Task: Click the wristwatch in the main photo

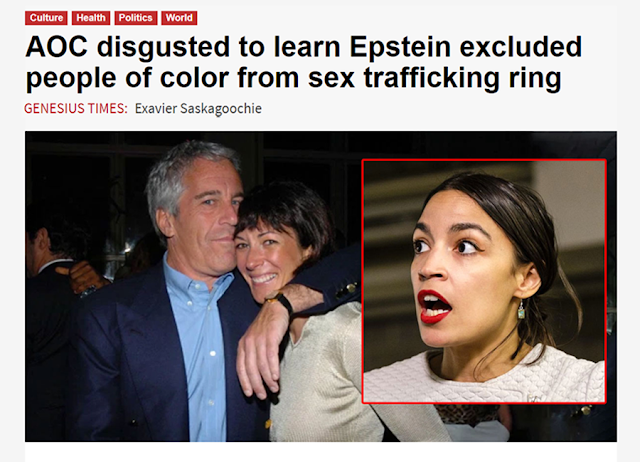Action: [x=281, y=302]
